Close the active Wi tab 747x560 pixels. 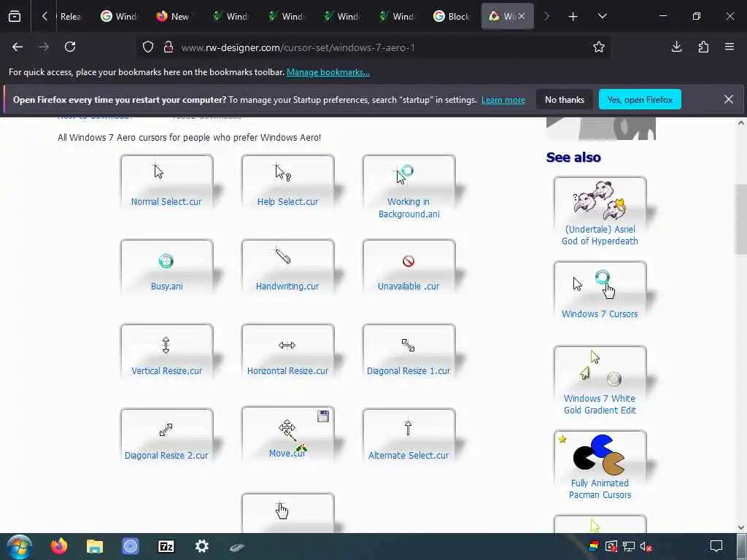522,16
